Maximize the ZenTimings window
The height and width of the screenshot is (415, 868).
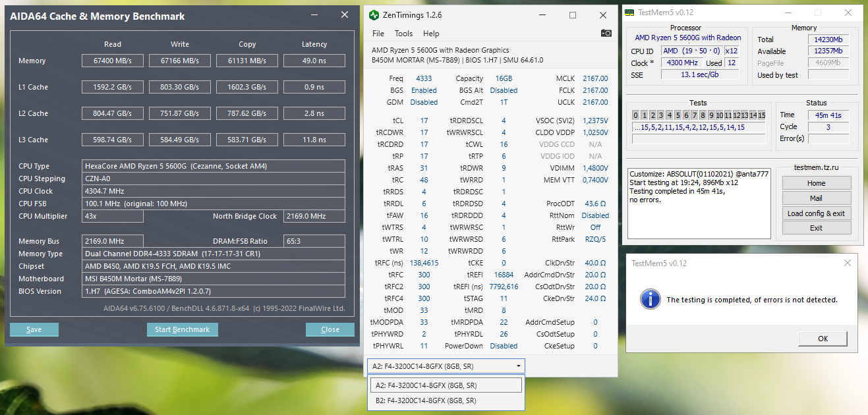(x=572, y=15)
